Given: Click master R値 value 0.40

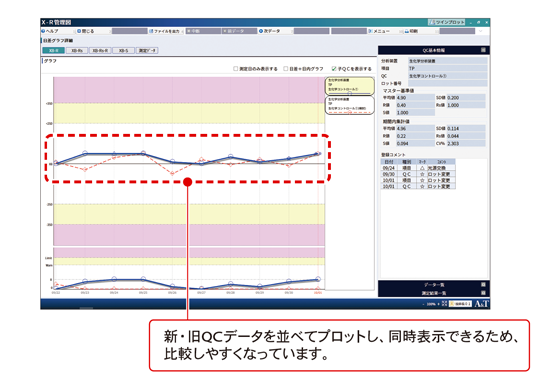Looking at the screenshot, I should pyautogui.click(x=415, y=105).
